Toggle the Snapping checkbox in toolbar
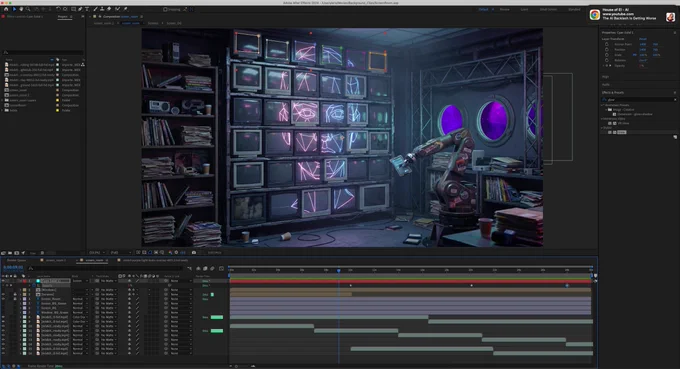The height and width of the screenshot is (369, 680). pyautogui.click(x=165, y=9)
